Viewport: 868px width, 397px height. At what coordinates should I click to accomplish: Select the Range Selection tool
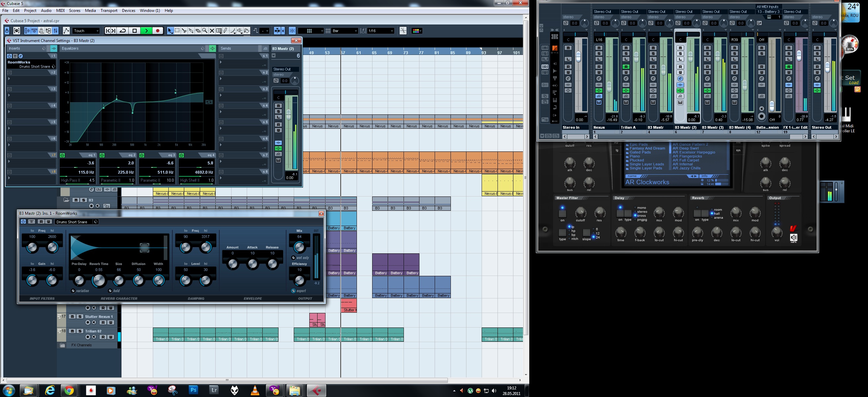click(x=177, y=31)
